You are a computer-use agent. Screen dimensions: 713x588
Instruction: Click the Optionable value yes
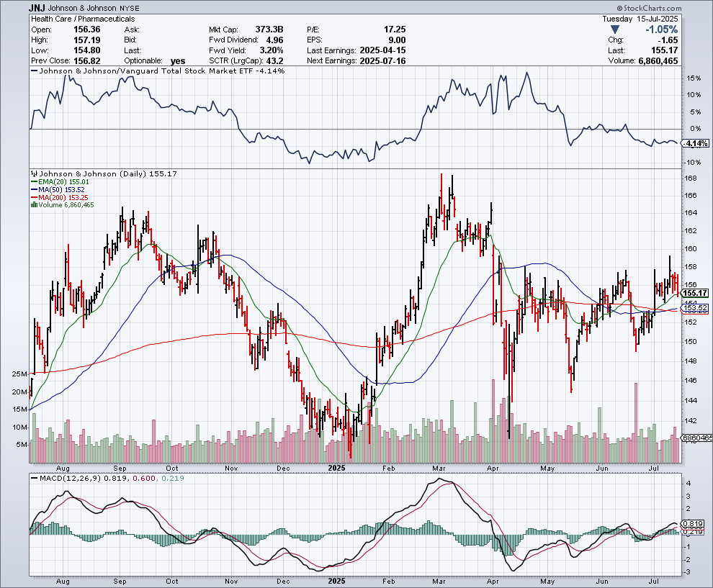[x=178, y=61]
